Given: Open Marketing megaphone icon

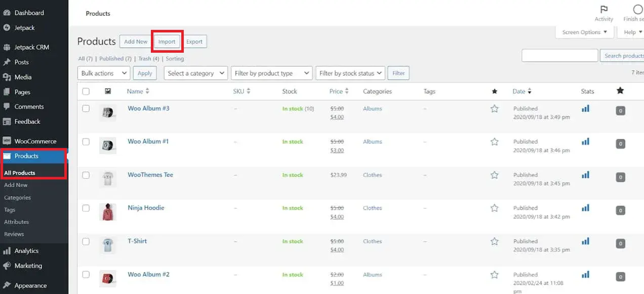Looking at the screenshot, I should [x=7, y=266].
